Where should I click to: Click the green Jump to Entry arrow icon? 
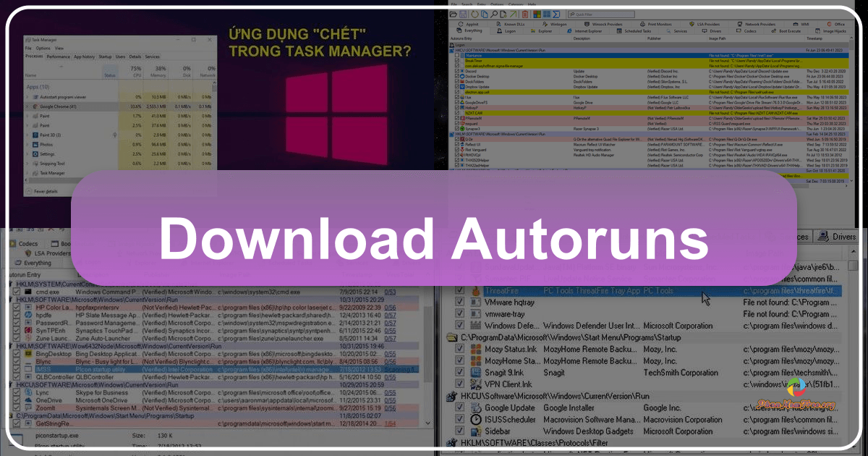[513, 14]
